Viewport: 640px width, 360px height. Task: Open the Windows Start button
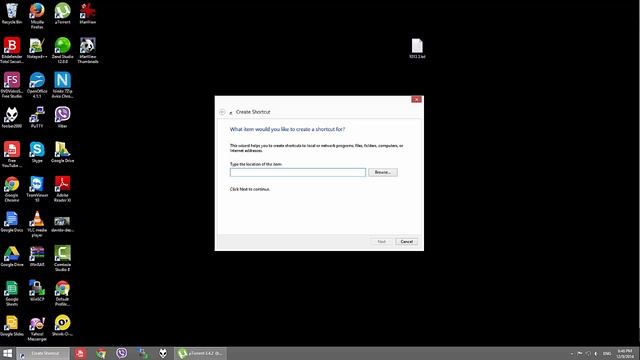coord(7,353)
